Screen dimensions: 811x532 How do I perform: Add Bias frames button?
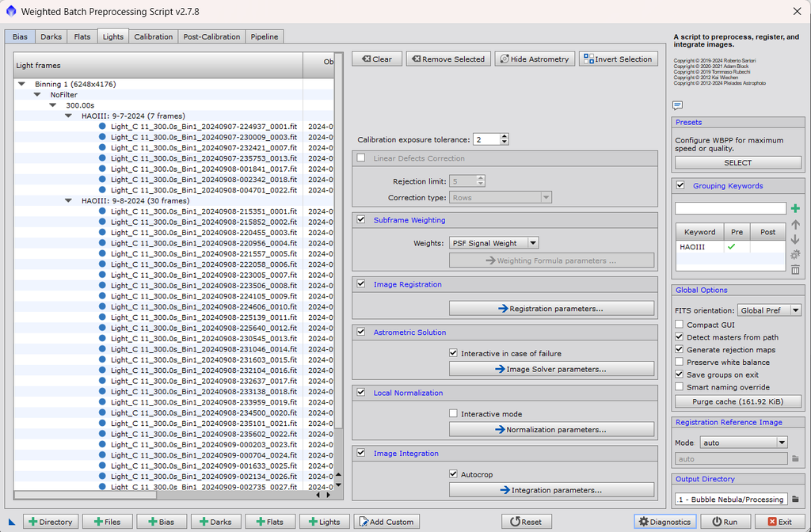(162, 522)
